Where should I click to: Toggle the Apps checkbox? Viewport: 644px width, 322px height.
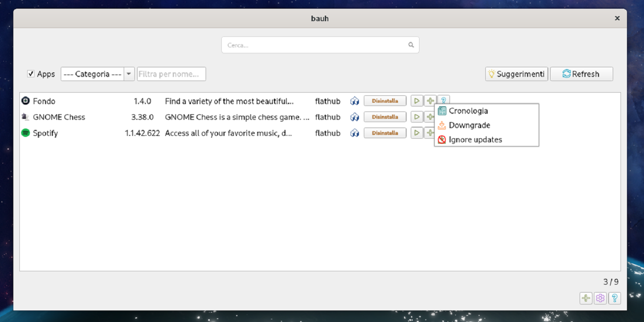click(x=31, y=74)
